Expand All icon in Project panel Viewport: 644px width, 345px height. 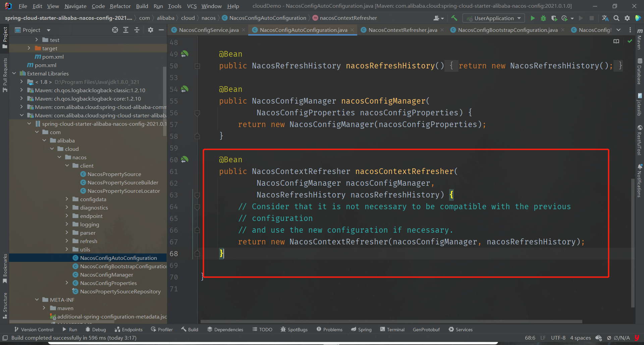point(126,30)
